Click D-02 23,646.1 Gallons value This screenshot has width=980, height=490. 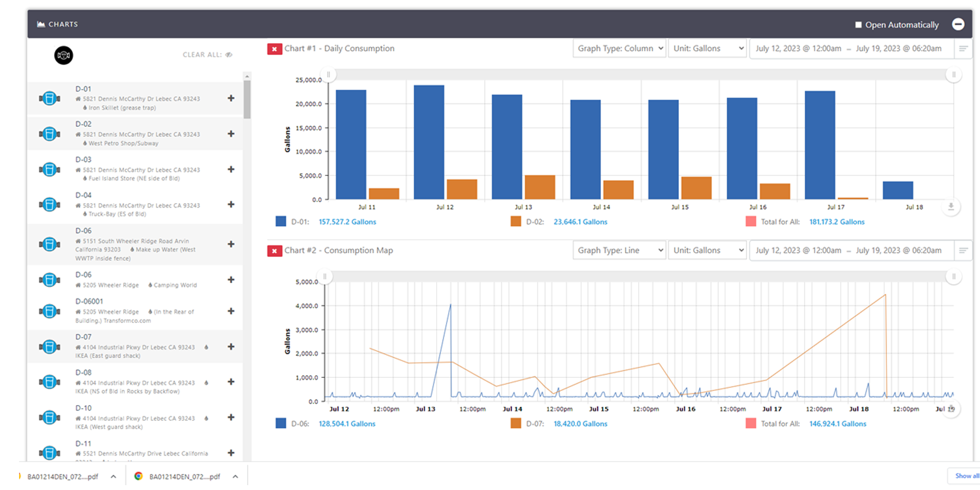[580, 222]
